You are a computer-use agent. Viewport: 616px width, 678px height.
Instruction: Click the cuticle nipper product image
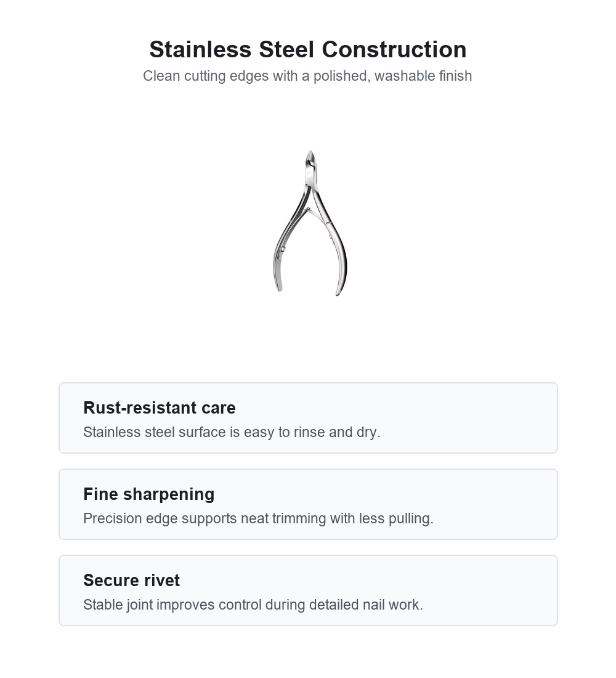pyautogui.click(x=310, y=223)
